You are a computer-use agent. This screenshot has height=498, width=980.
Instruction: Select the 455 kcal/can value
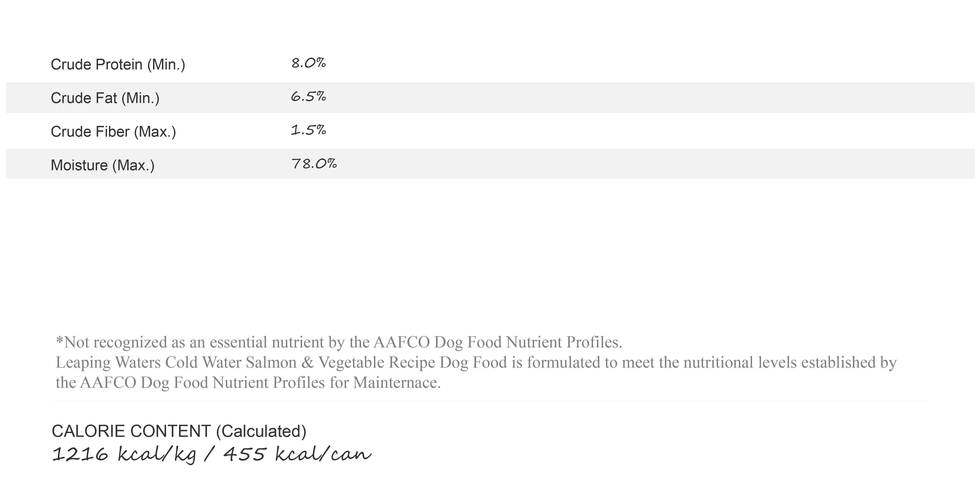[297, 454]
